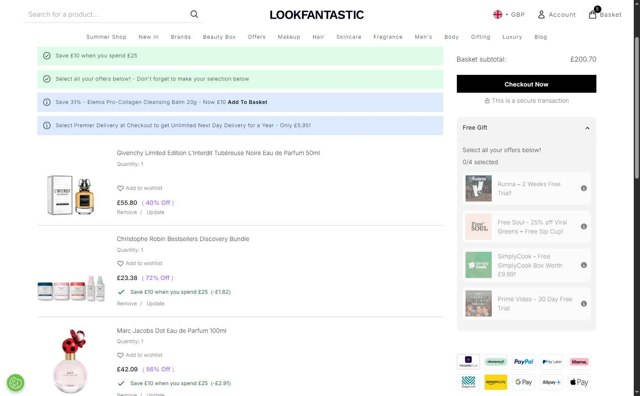The image size is (640, 396).
Task: Click the Amazon Pay icon
Action: pyautogui.click(x=496, y=383)
